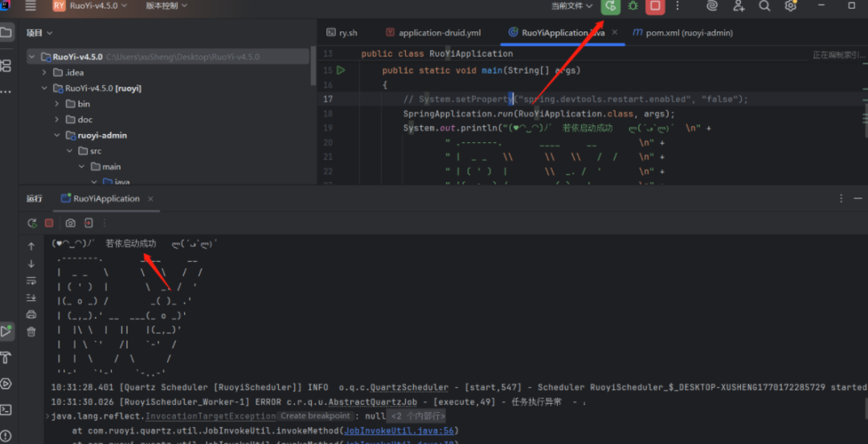The height and width of the screenshot is (444, 868).
Task: Close the RuoYiApplication.java tab
Action: point(615,33)
